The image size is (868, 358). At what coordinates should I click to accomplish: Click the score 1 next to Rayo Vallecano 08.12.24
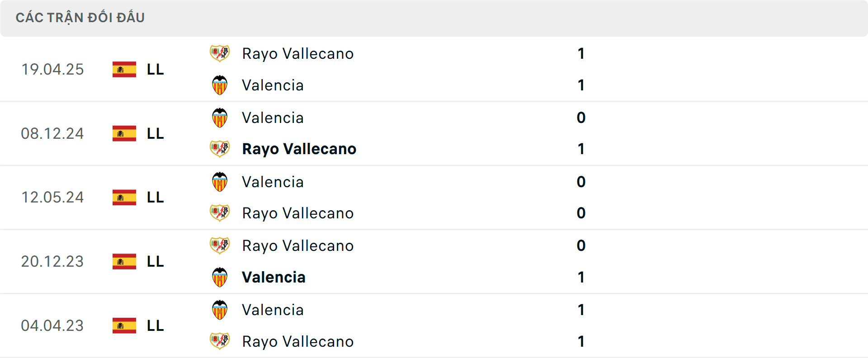click(x=581, y=149)
